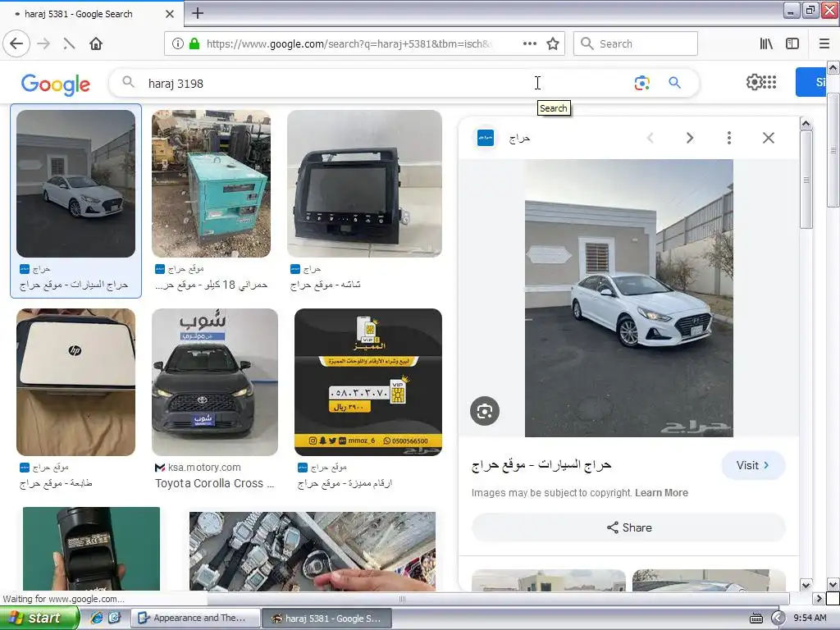Click the Google logo
Viewport: 840px width, 630px height.
click(56, 84)
